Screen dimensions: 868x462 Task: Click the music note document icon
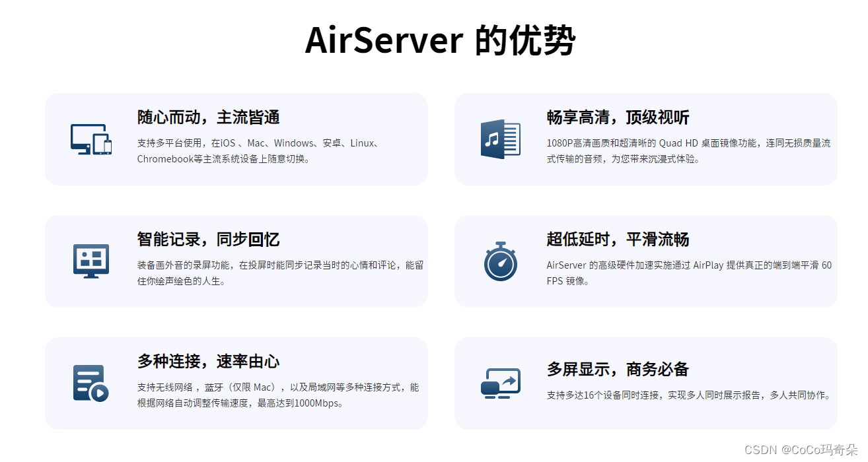pyautogui.click(x=501, y=139)
